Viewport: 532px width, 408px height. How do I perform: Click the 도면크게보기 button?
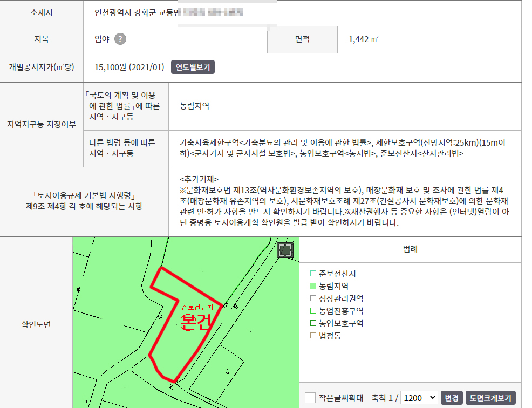pos(490,398)
